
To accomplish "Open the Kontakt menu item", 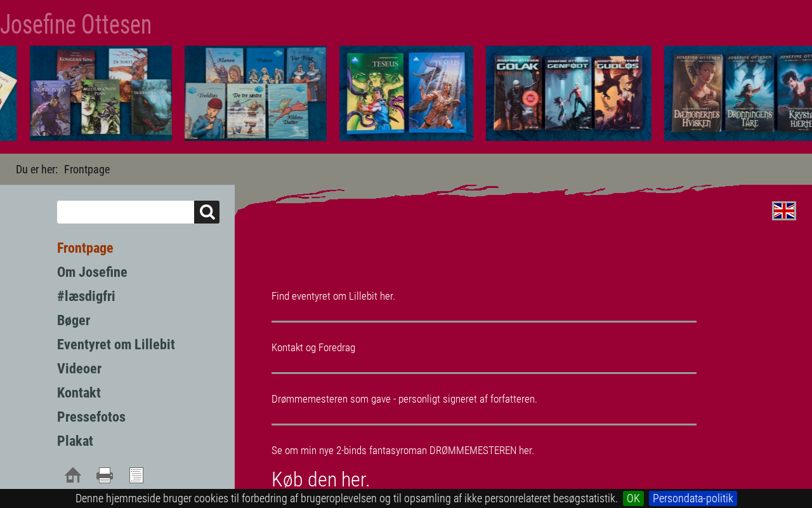I will coord(79,392).
